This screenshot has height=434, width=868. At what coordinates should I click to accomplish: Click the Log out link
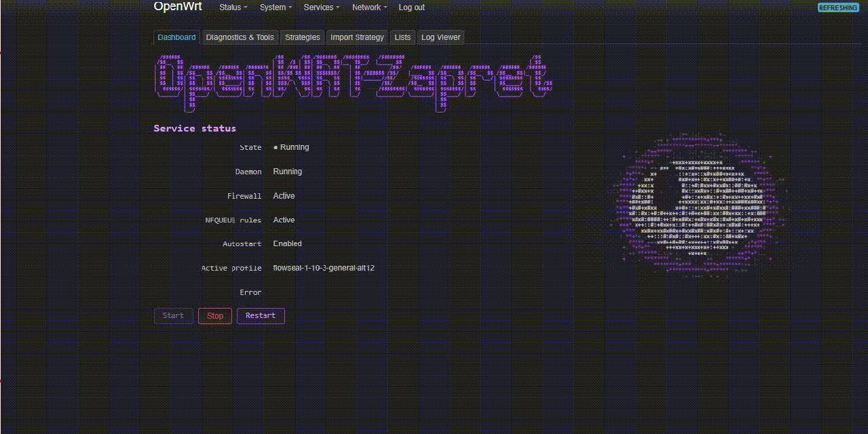point(411,7)
